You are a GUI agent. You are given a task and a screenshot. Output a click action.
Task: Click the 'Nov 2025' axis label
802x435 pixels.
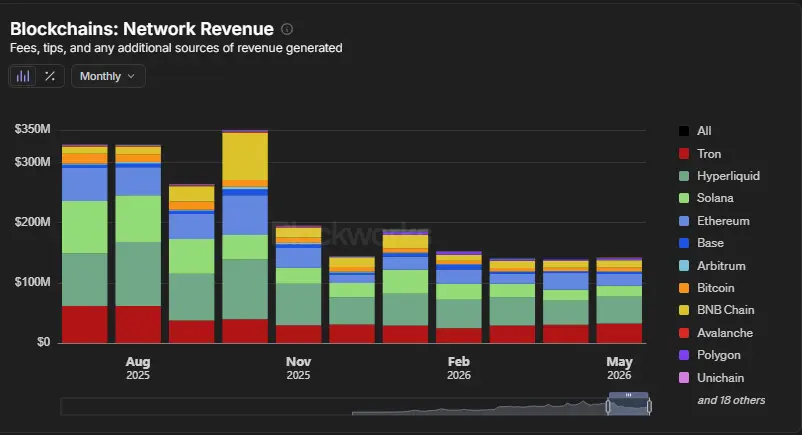298,368
